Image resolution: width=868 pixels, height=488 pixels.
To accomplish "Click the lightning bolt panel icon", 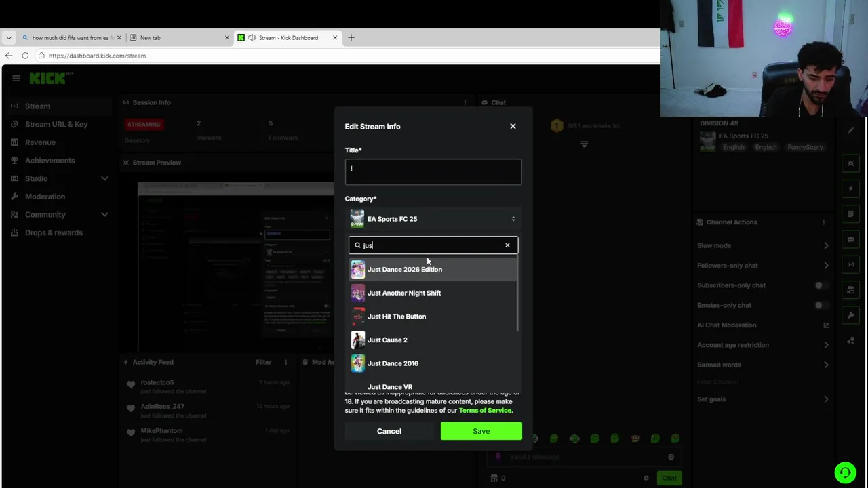I will [850, 189].
